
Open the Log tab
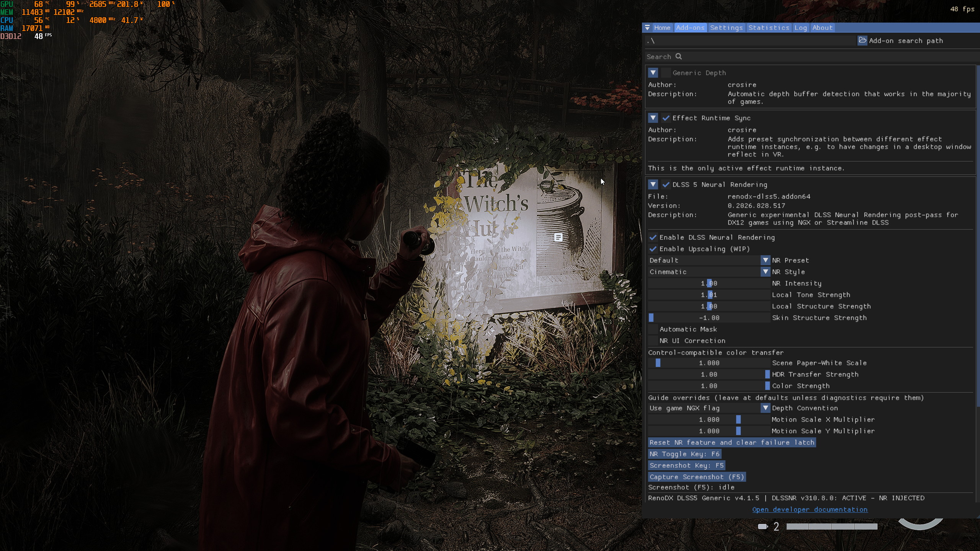[800, 28]
